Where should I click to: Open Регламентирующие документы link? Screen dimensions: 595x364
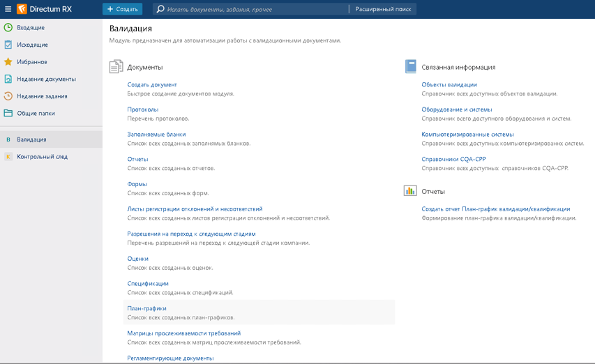pos(170,358)
